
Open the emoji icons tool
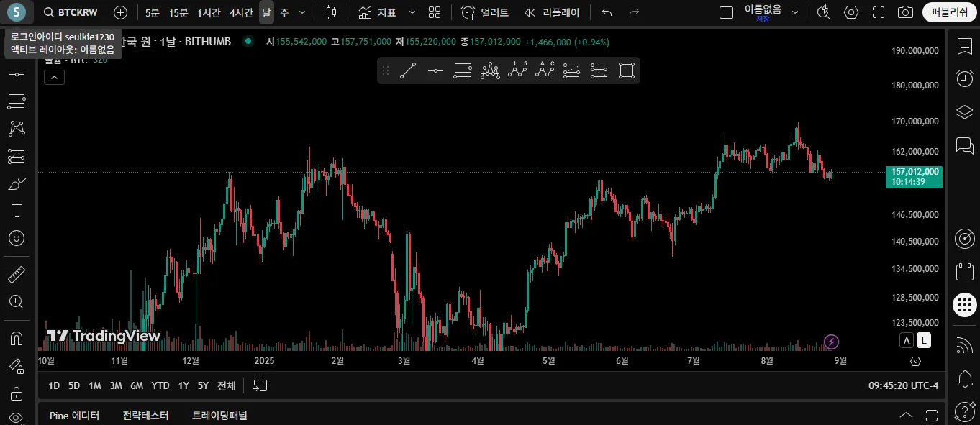(16, 238)
